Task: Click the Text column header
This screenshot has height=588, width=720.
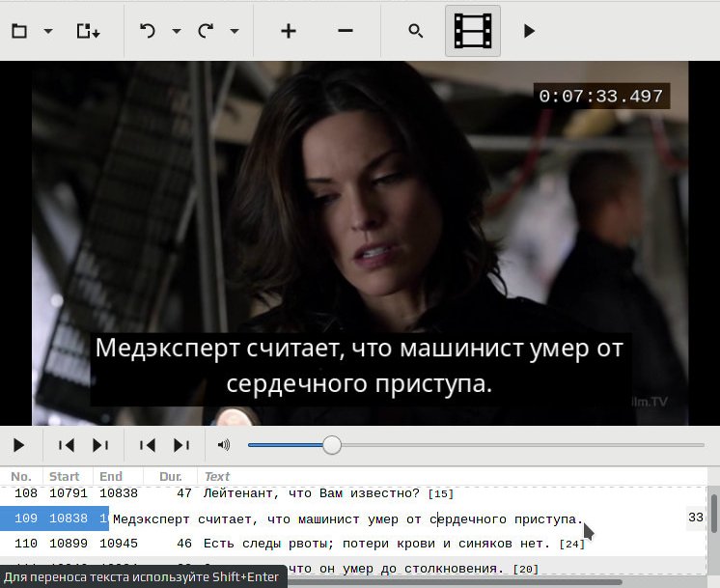Action: coord(217,476)
